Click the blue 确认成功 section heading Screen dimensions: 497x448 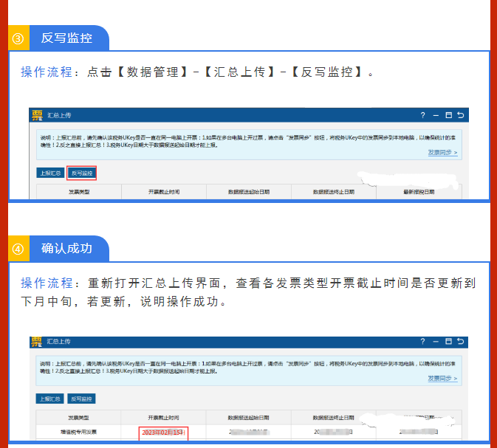pyautogui.click(x=67, y=249)
